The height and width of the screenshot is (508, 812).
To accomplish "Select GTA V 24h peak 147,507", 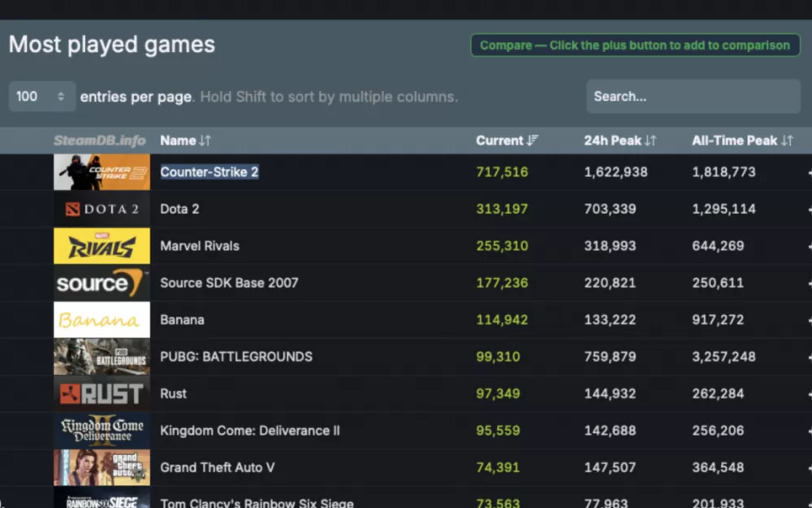I will (610, 467).
